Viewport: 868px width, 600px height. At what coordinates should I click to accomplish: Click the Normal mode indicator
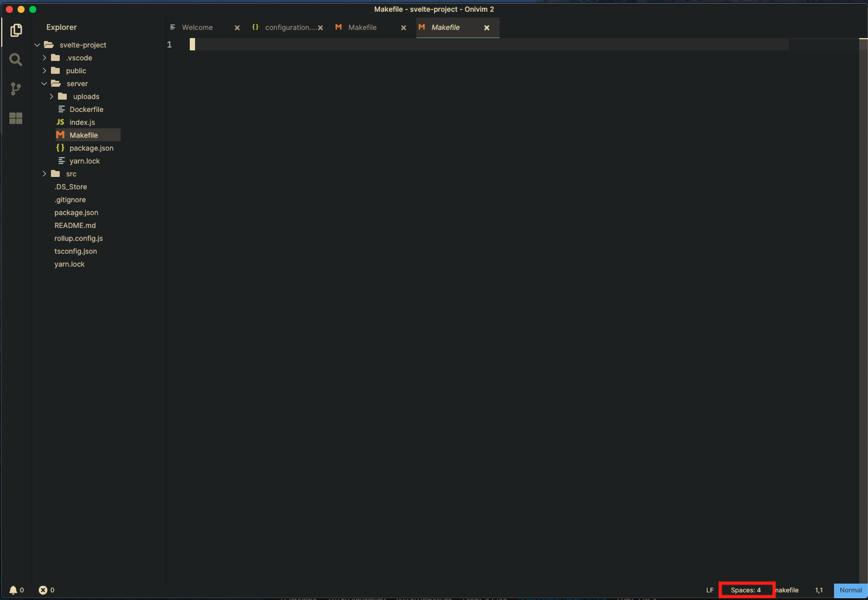tap(849, 590)
